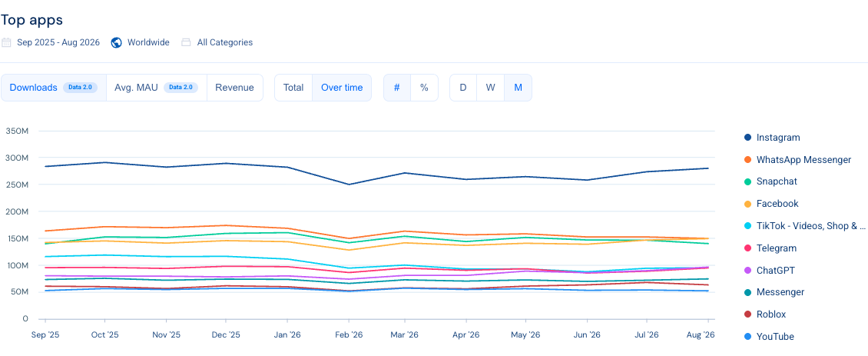This screenshot has height=356, width=868.
Task: Click the 350M y-axis label
Action: [17, 131]
